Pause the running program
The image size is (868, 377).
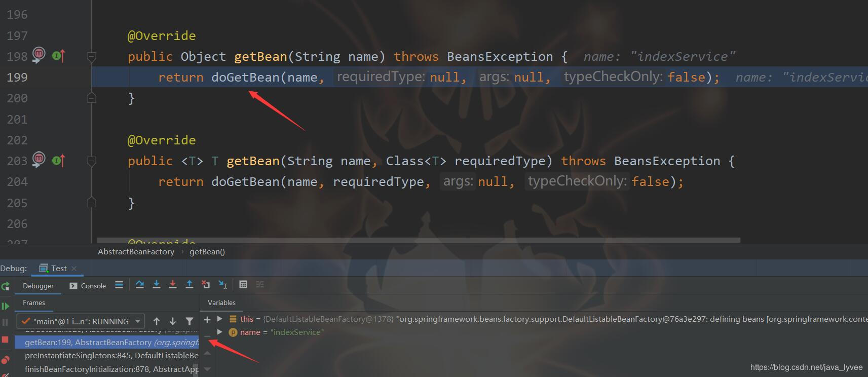click(6, 322)
